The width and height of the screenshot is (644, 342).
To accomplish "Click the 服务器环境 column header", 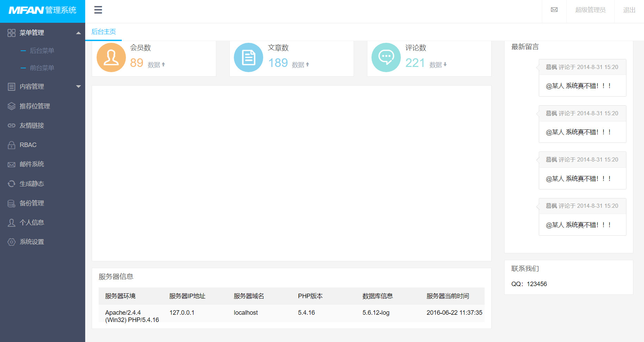I will pyautogui.click(x=120, y=296).
